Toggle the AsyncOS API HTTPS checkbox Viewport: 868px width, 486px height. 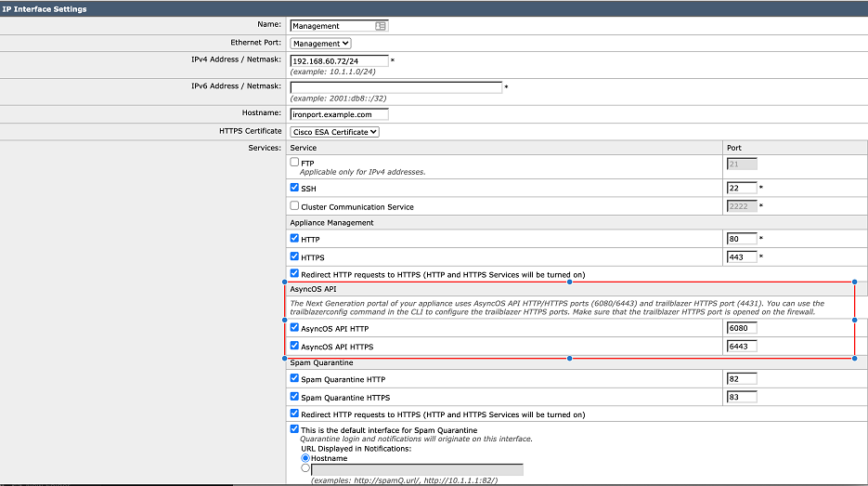click(294, 346)
